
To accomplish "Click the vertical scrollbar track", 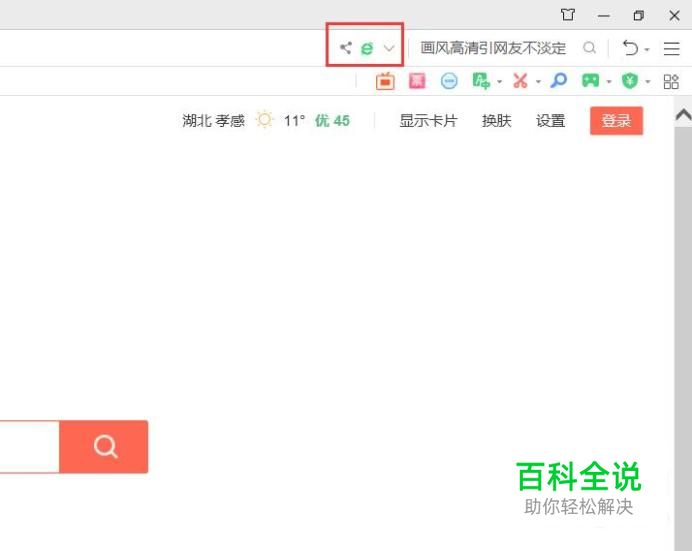I will pyautogui.click(x=683, y=338).
